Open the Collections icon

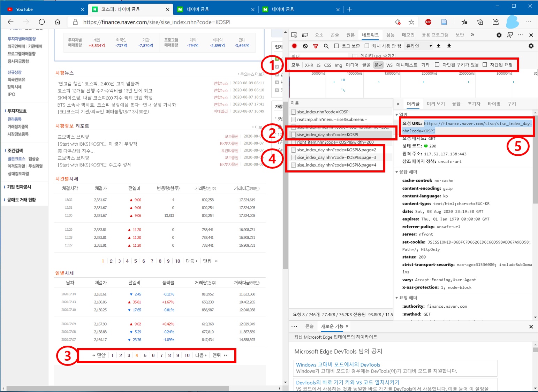point(480,22)
